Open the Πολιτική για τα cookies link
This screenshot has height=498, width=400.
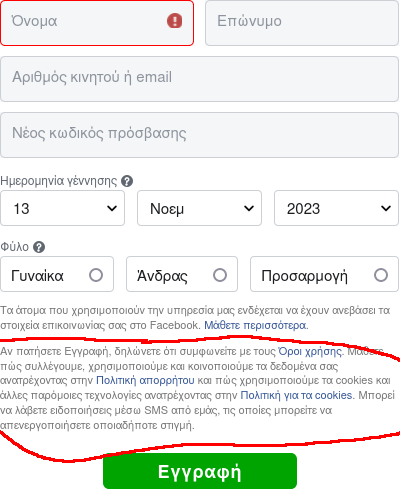[296, 395]
